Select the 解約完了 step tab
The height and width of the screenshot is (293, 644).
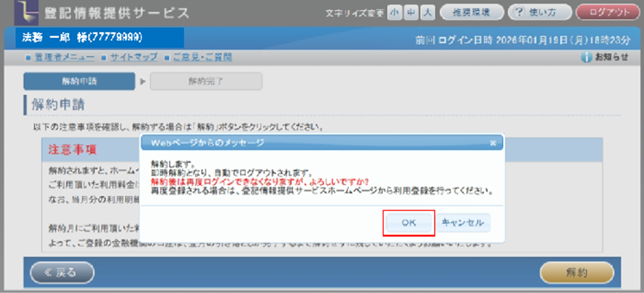pos(206,81)
